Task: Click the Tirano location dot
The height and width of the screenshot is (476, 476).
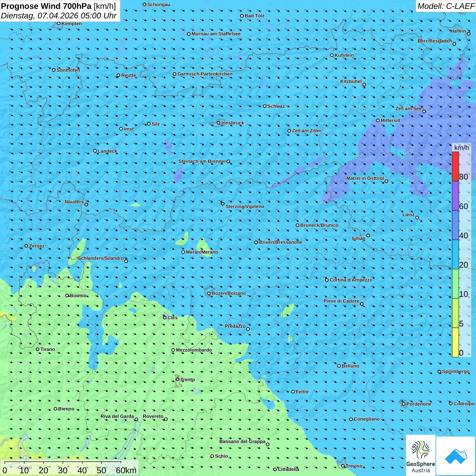Action: (38, 349)
